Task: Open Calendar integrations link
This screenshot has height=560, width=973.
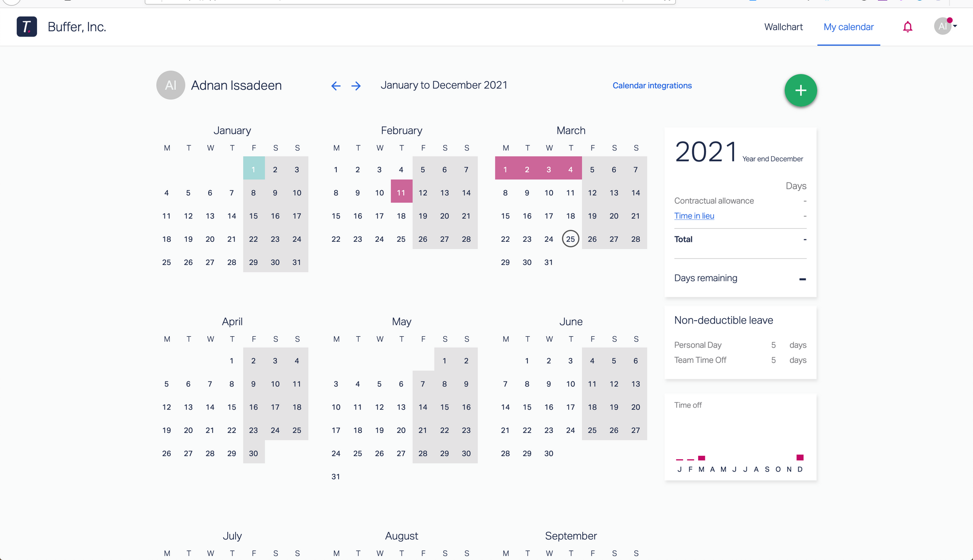Action: [x=652, y=86]
